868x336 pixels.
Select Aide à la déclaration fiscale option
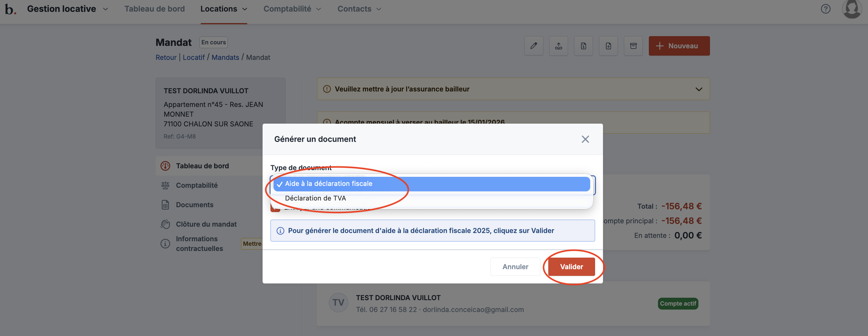(x=329, y=184)
